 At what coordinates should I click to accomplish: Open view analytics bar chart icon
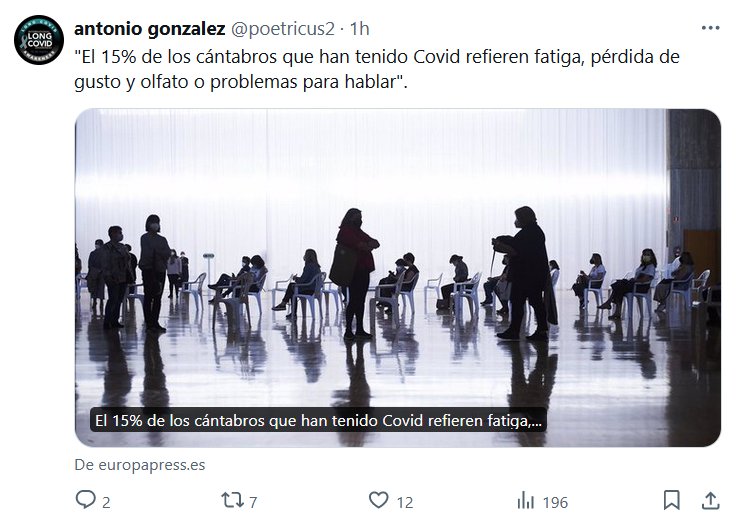tap(525, 500)
